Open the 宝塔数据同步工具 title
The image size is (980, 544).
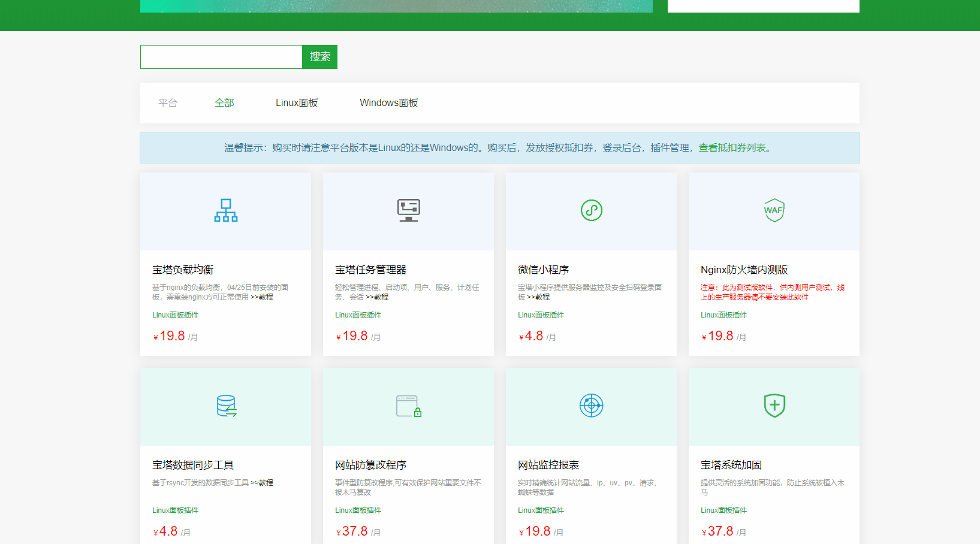tap(193, 465)
